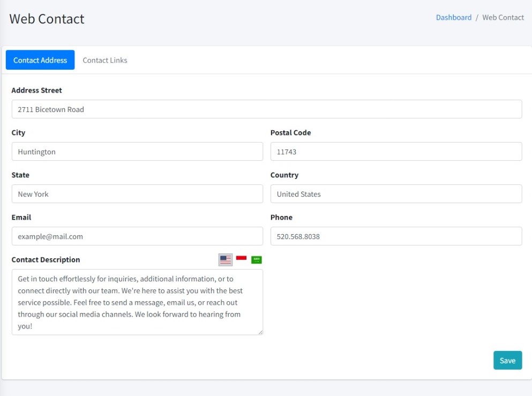Open the Contact Links tab
The width and height of the screenshot is (532, 396).
tap(105, 60)
